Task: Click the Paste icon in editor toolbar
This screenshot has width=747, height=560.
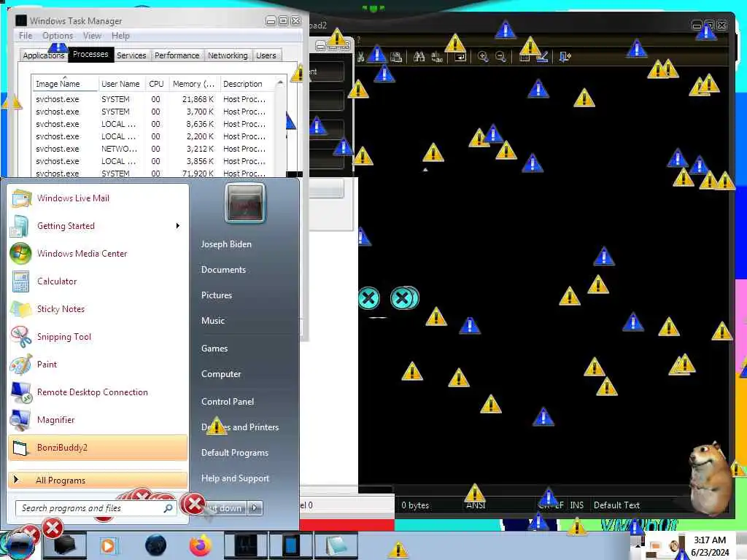Action: (x=396, y=57)
